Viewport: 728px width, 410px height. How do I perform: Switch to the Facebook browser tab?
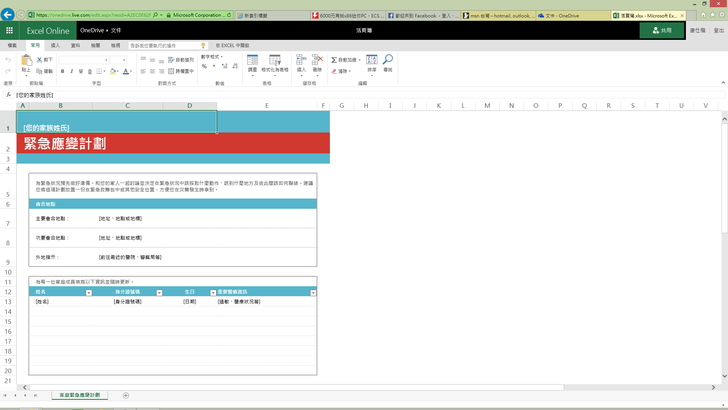[423, 15]
